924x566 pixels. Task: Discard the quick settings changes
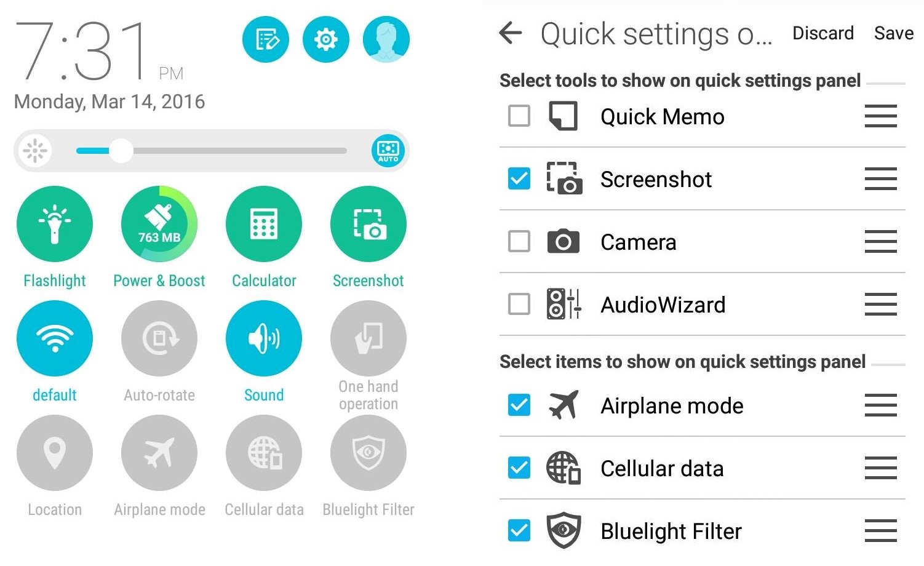[823, 33]
